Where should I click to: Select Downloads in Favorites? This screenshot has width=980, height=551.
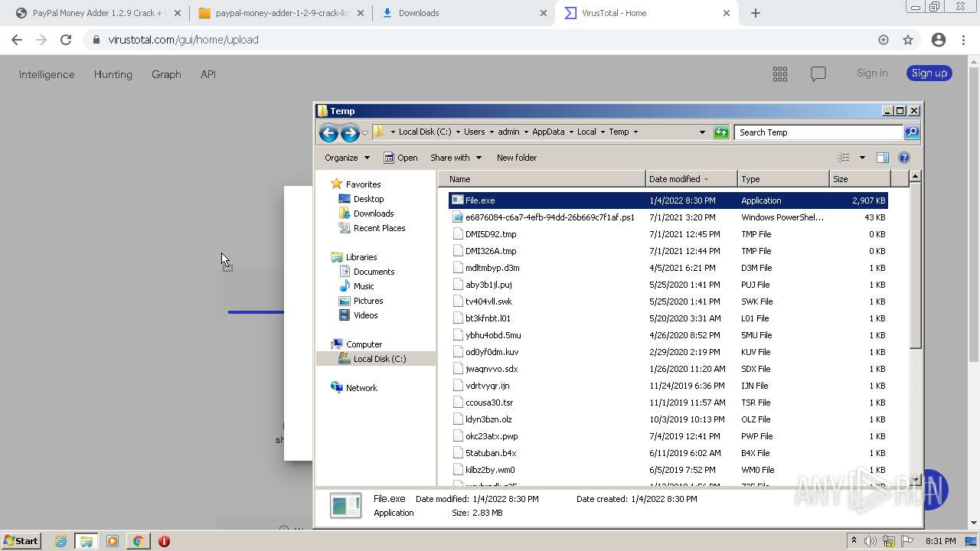pos(373,214)
